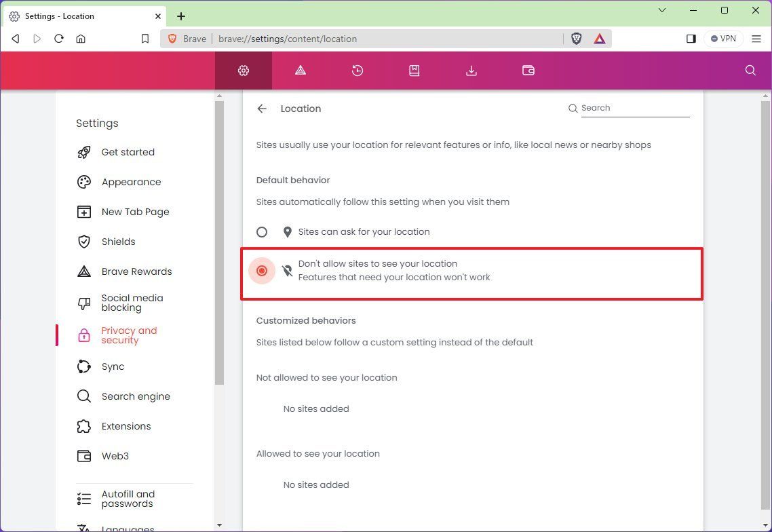This screenshot has height=532, width=772.
Task: Open the History section icon in the header
Action: (358, 70)
